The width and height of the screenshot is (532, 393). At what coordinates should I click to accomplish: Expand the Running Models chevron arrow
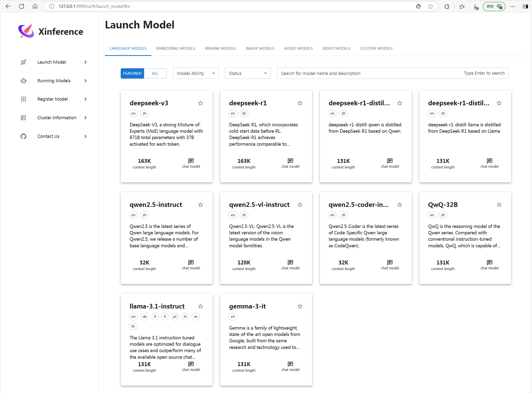85,81
